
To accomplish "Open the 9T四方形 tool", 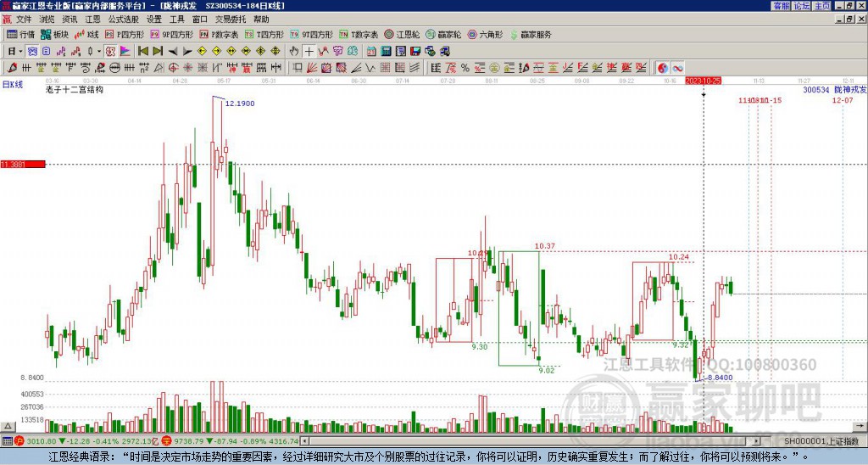I will pyautogui.click(x=311, y=34).
